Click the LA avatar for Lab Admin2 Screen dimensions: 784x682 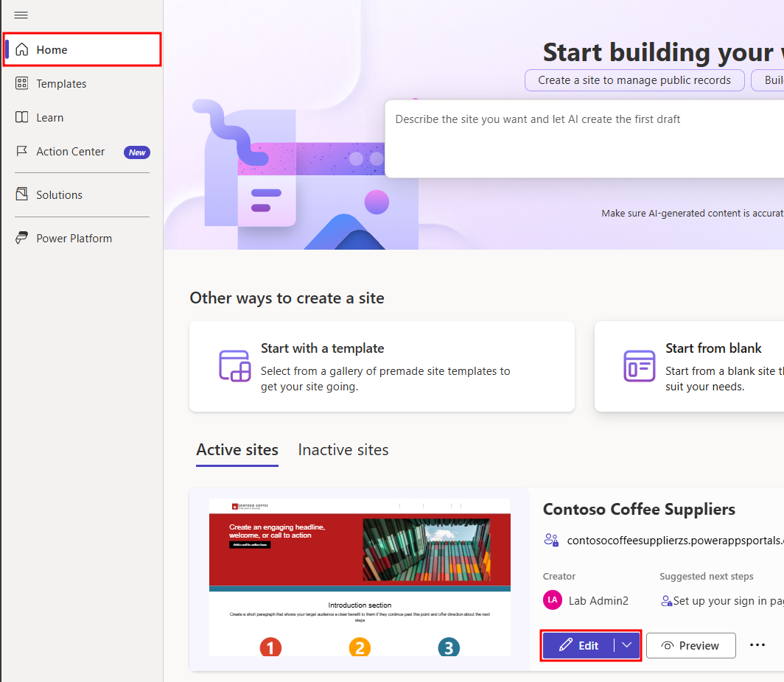click(553, 600)
